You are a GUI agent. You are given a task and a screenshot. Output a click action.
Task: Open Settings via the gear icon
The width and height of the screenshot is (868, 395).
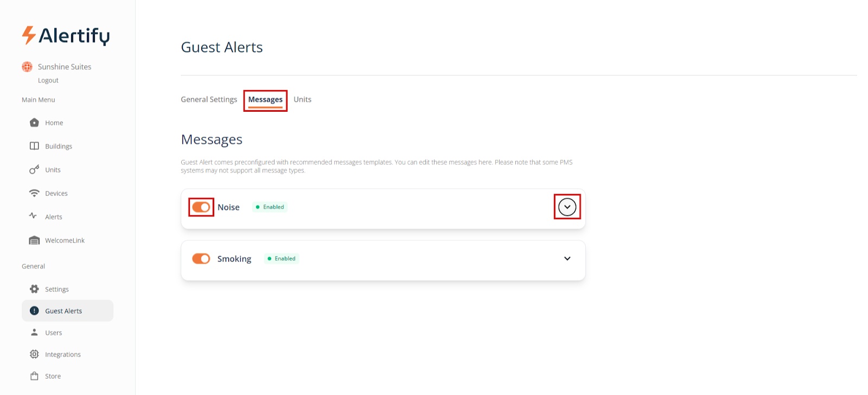(34, 289)
